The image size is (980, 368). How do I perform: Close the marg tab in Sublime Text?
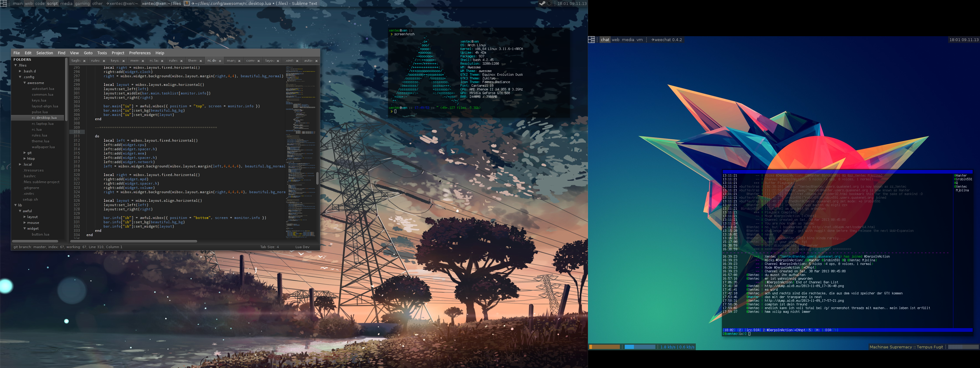(239, 61)
